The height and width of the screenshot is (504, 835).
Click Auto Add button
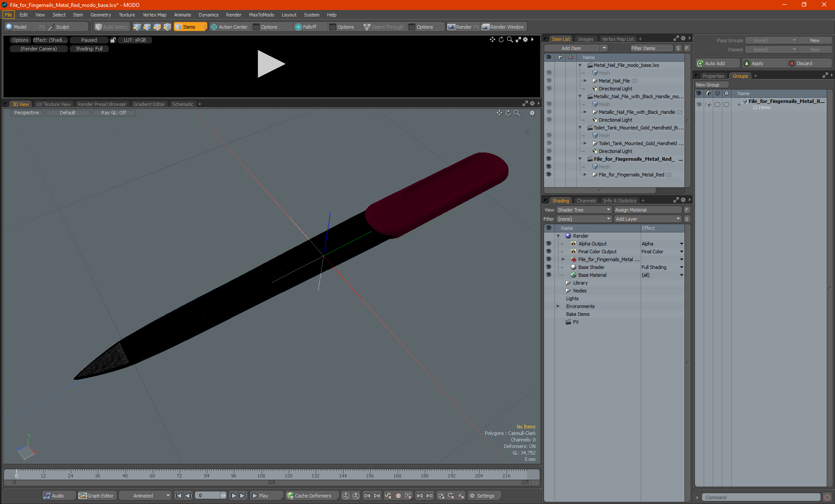718,63
